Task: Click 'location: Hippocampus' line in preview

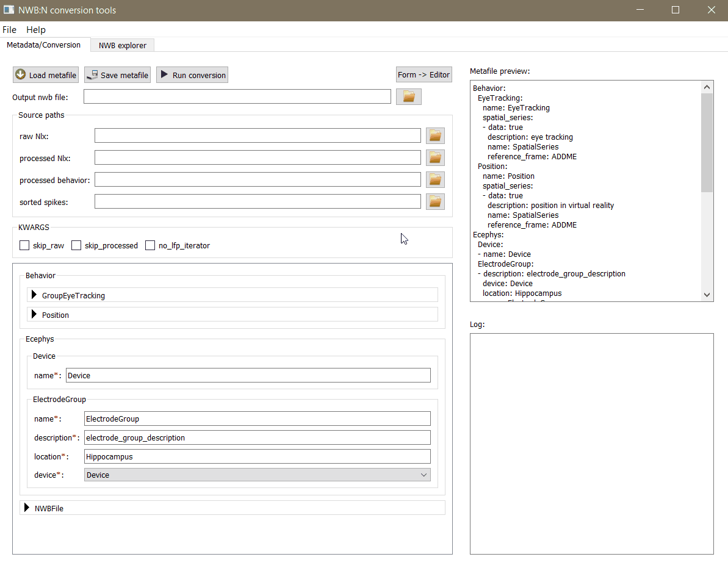Action: 522,293
